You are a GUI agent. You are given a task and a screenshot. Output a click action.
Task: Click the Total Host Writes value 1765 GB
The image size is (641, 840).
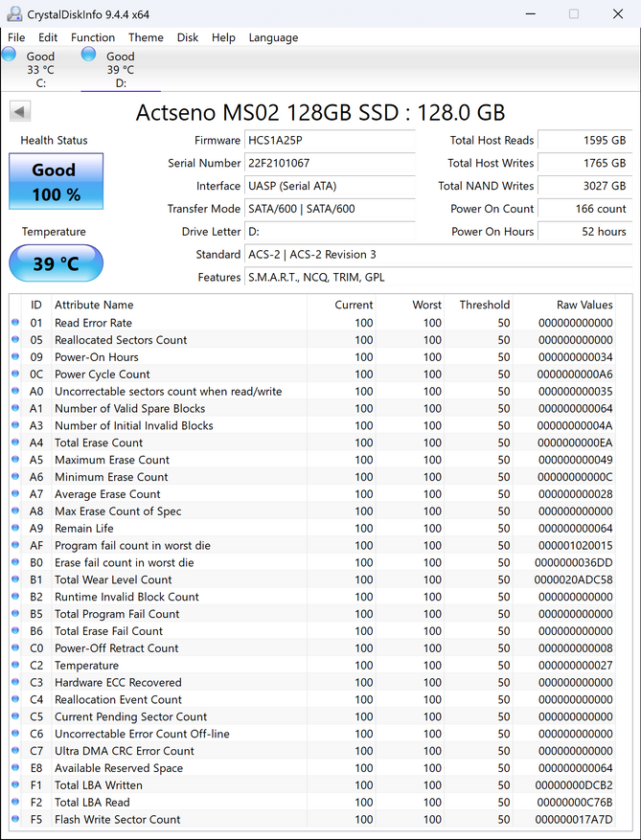tap(584, 163)
